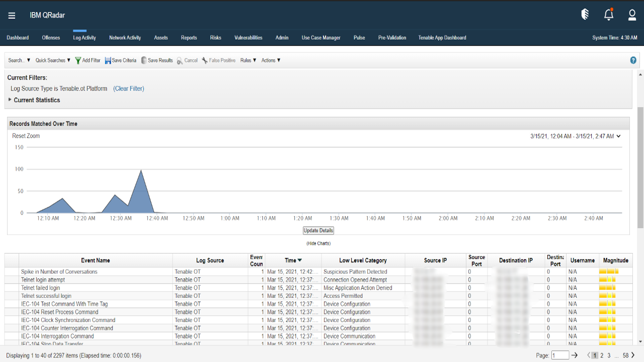Open the Pre-Validation tab
This screenshot has height=362, width=644.
[392, 38]
